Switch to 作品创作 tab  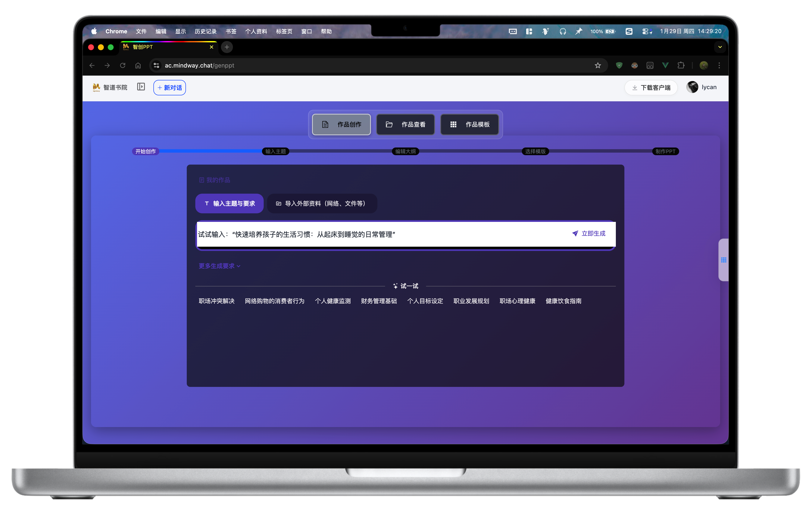coord(341,124)
